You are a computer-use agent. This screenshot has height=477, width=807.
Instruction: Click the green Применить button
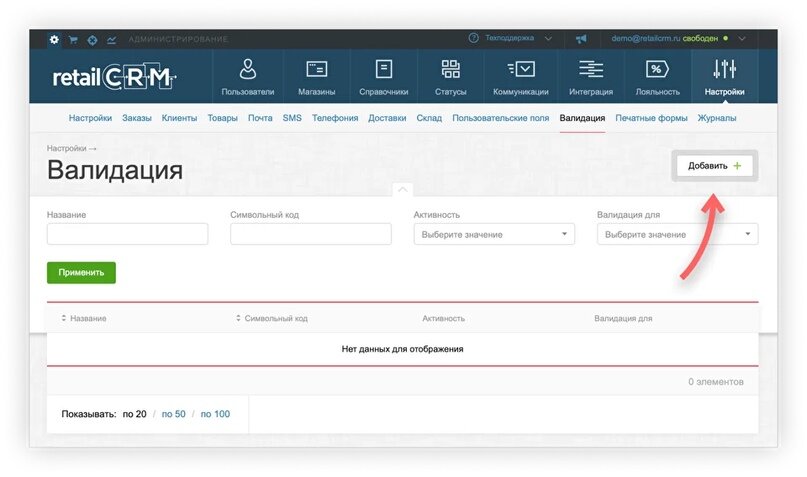81,273
